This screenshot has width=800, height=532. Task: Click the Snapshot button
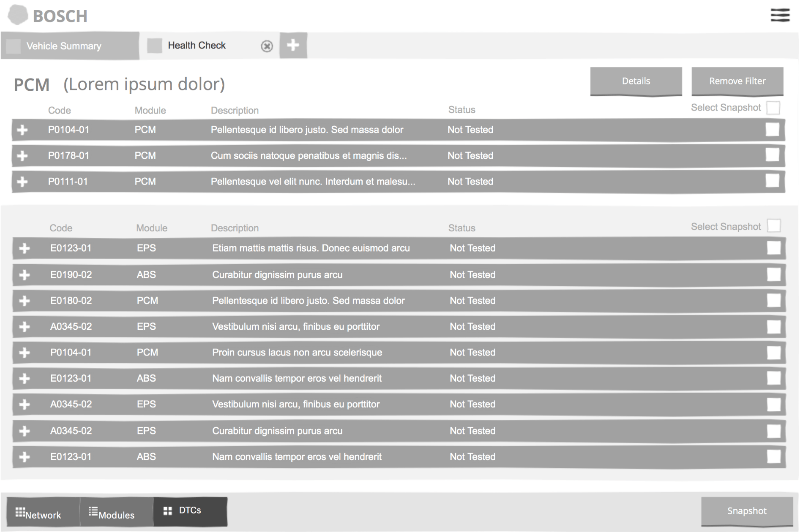click(747, 511)
